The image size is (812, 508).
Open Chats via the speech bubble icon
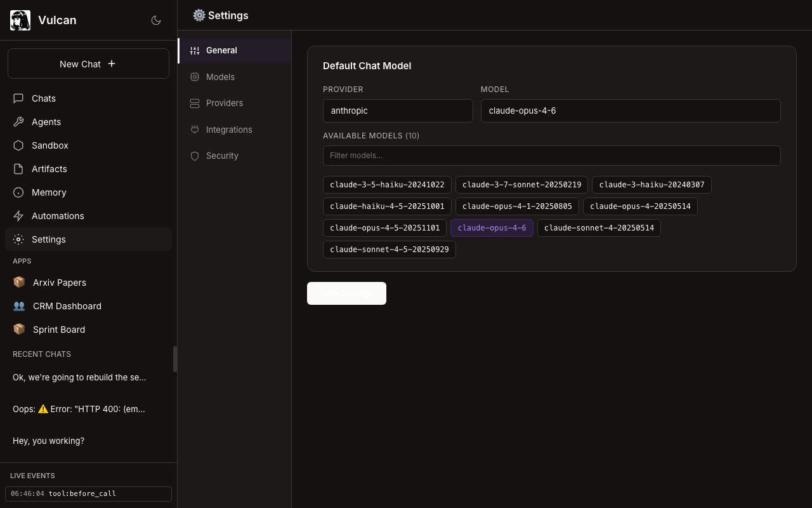click(18, 98)
